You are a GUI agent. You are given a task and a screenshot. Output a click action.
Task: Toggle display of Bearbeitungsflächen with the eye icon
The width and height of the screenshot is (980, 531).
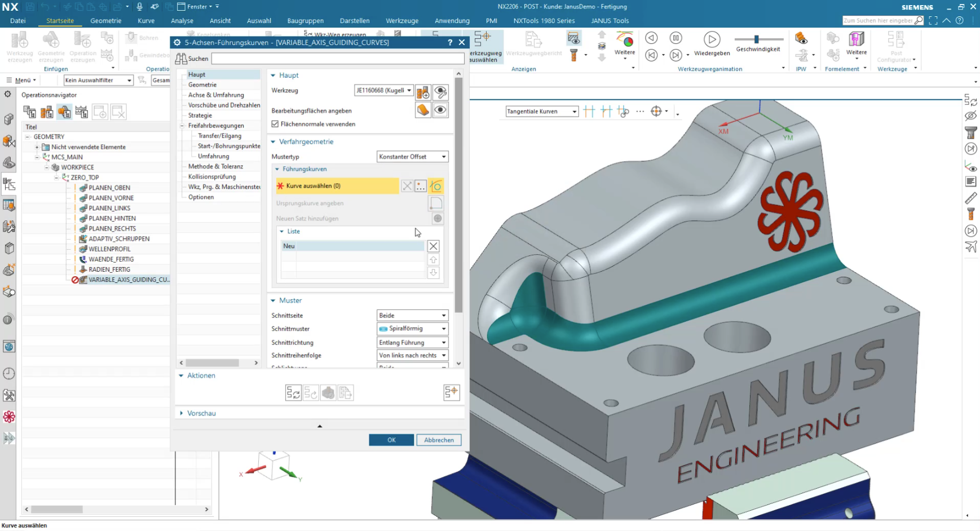pos(440,110)
